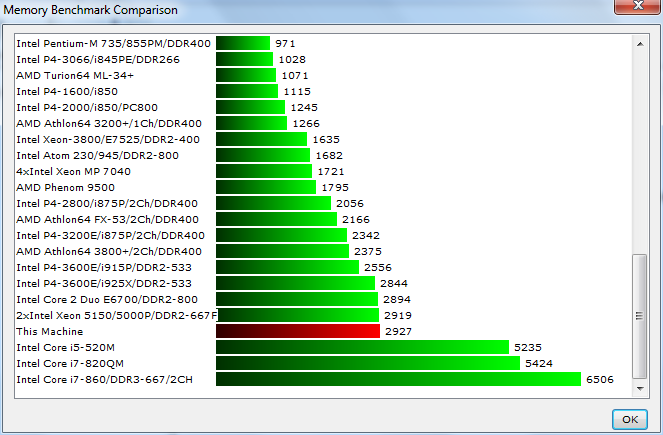Click the value 1635
This screenshot has height=435, width=663.
coord(326,140)
